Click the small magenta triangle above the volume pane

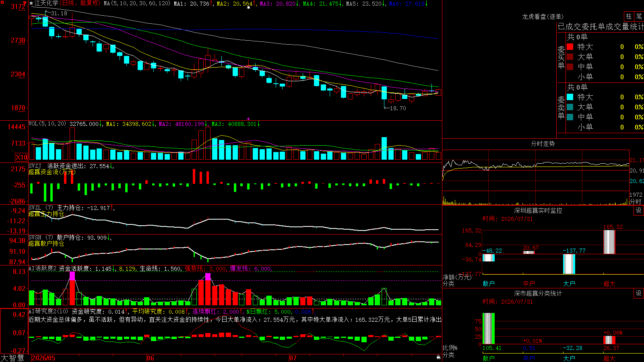(x=248, y=119)
